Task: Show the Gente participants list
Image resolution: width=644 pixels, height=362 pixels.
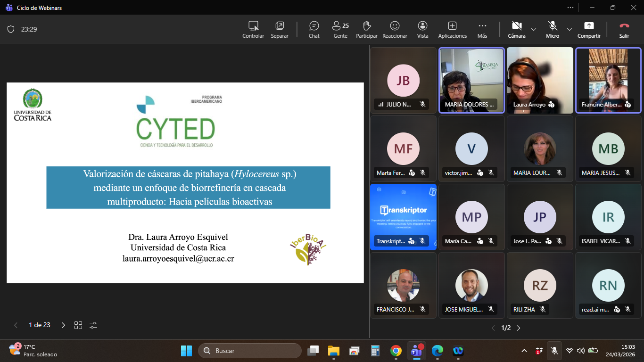Action: [x=340, y=29]
